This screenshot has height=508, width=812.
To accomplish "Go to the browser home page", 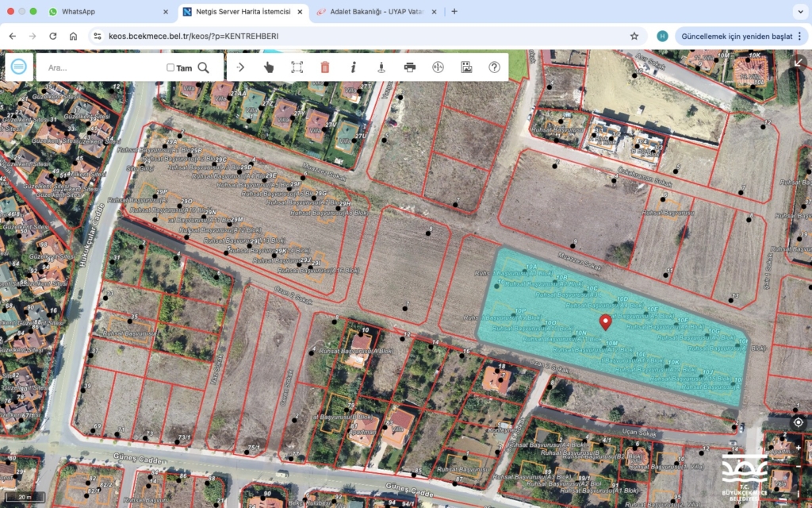I will 73,37.
